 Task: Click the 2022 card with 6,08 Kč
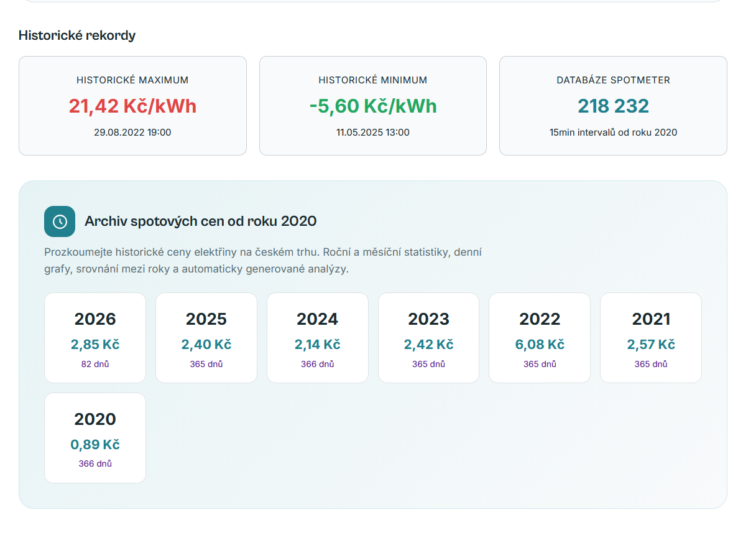(539, 337)
